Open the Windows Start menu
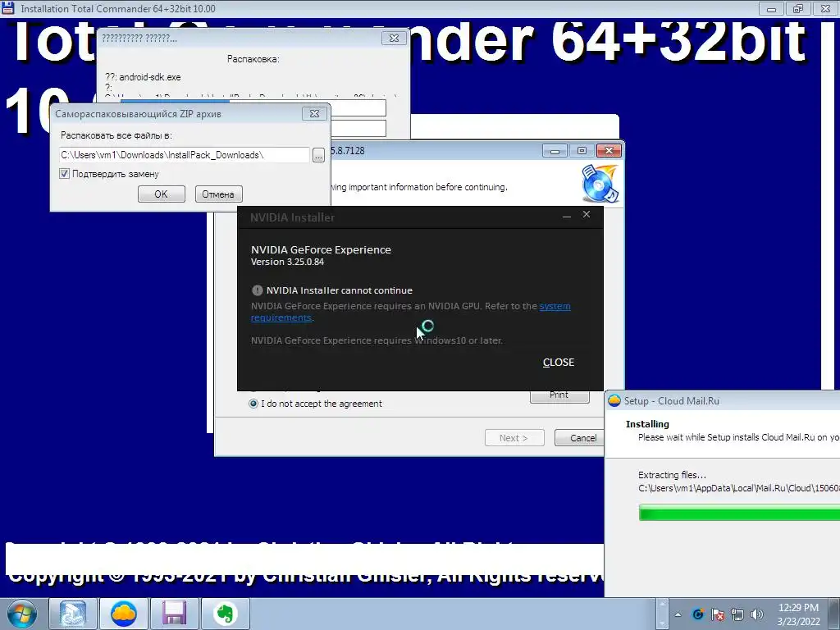 point(22,614)
